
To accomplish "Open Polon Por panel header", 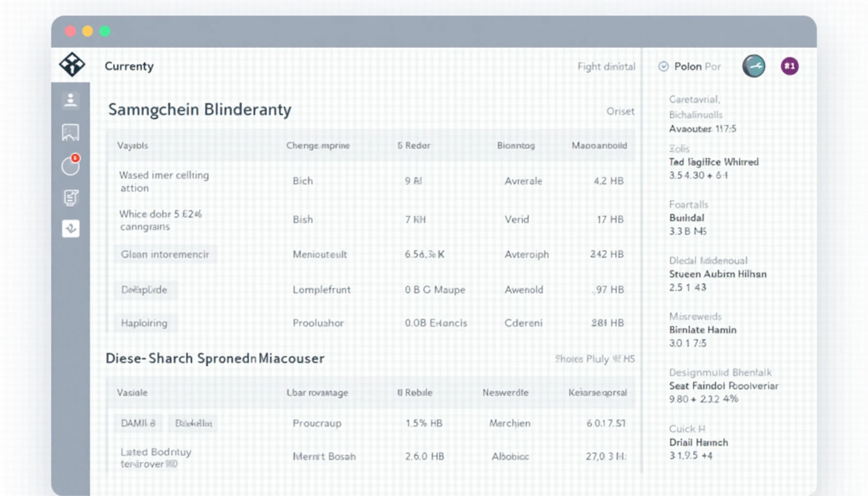I will pos(697,66).
